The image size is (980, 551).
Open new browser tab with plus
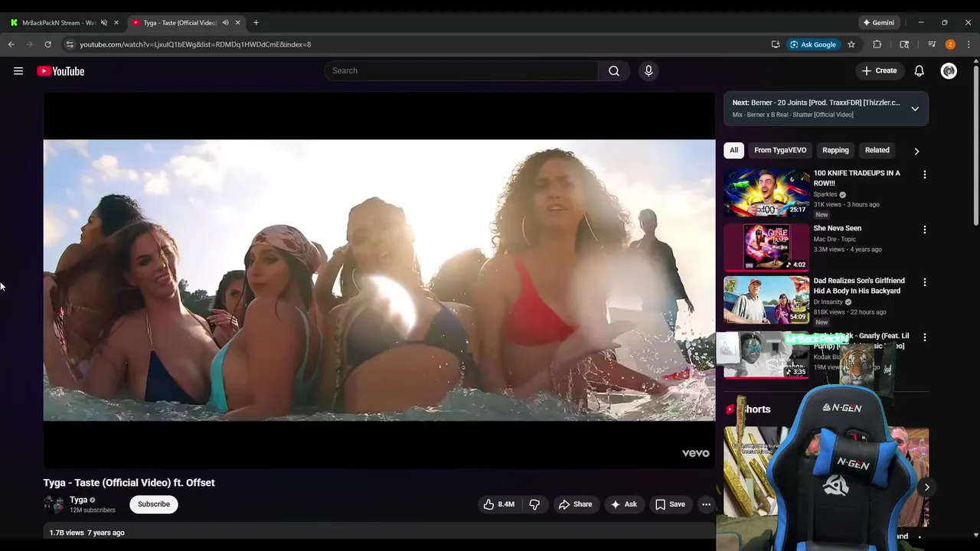[x=256, y=23]
